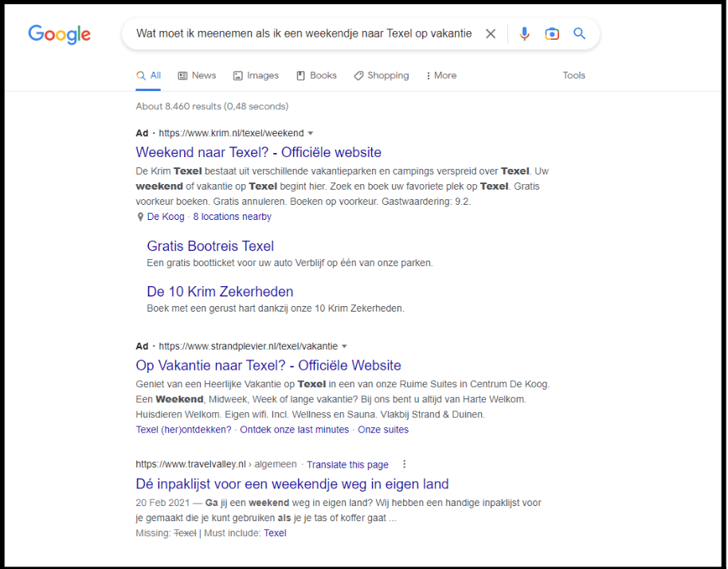Click 'Translate this page' for travelvalley result
The image size is (728, 569).
click(x=347, y=465)
